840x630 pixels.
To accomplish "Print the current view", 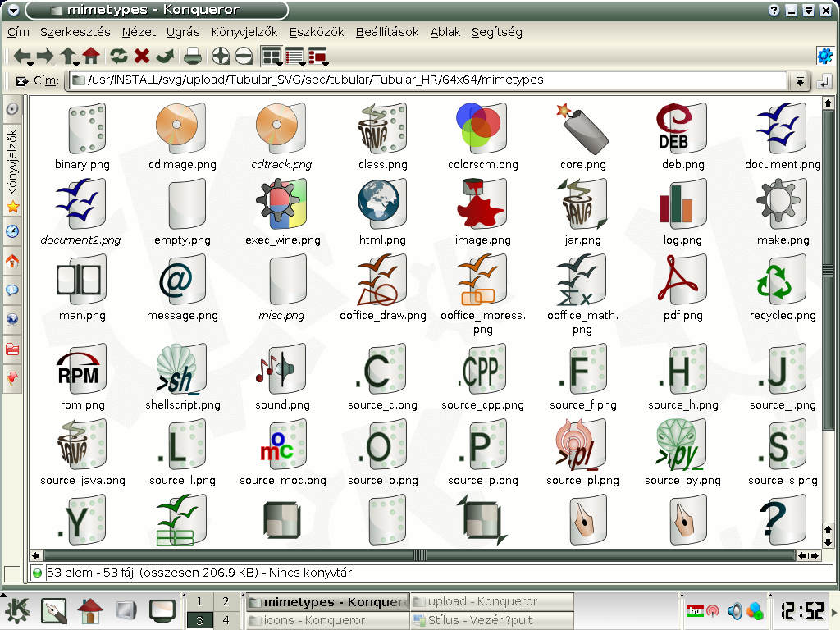I will (x=193, y=56).
